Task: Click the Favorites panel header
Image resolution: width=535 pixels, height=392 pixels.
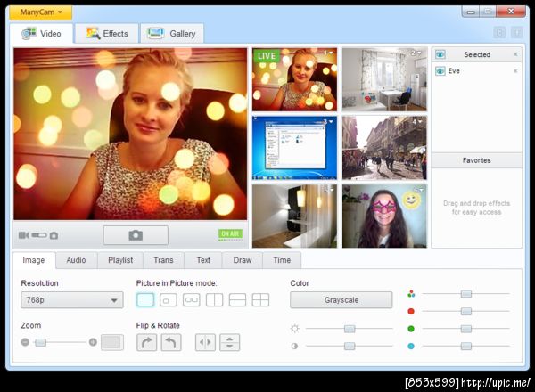Action: click(477, 160)
